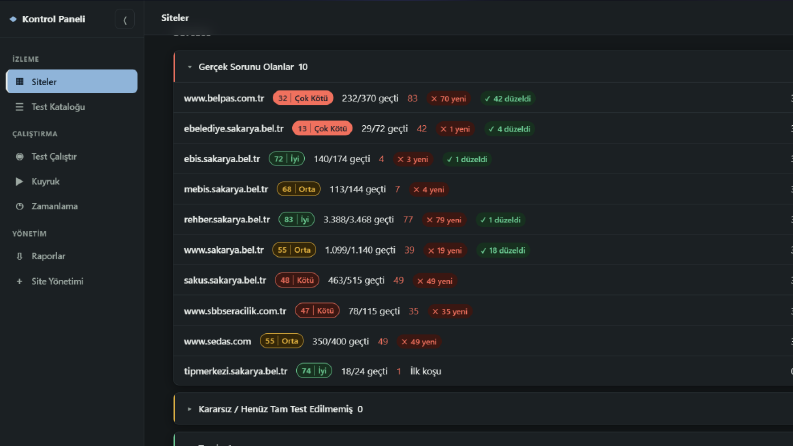
Task: Click the Zamanlama clock icon
Action: point(20,206)
